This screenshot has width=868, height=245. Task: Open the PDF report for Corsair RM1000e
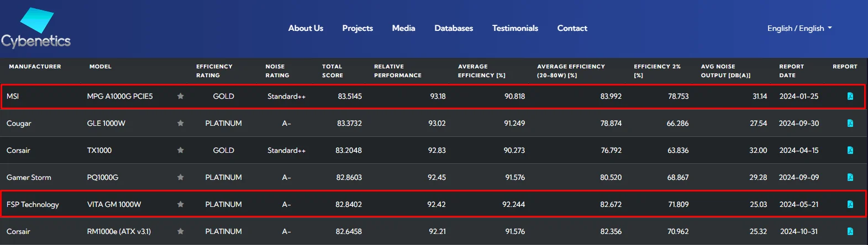850,231
